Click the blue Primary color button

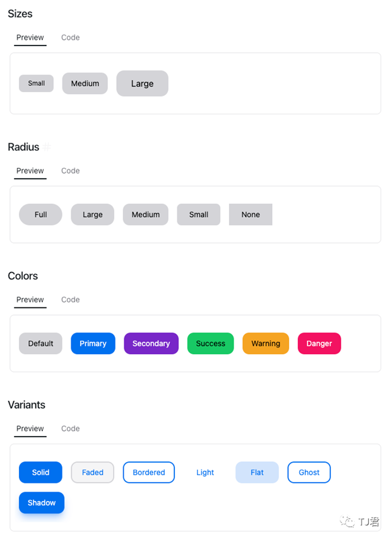tap(93, 343)
